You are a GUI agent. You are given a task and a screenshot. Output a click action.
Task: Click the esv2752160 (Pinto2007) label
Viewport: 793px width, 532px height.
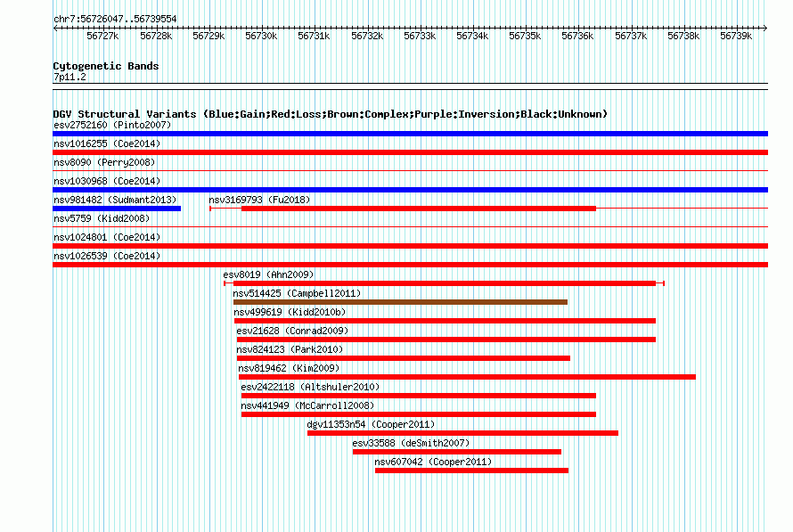pos(112,125)
